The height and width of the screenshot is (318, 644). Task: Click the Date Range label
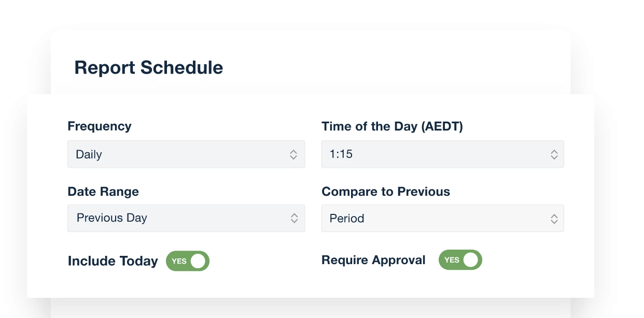pyautogui.click(x=103, y=192)
